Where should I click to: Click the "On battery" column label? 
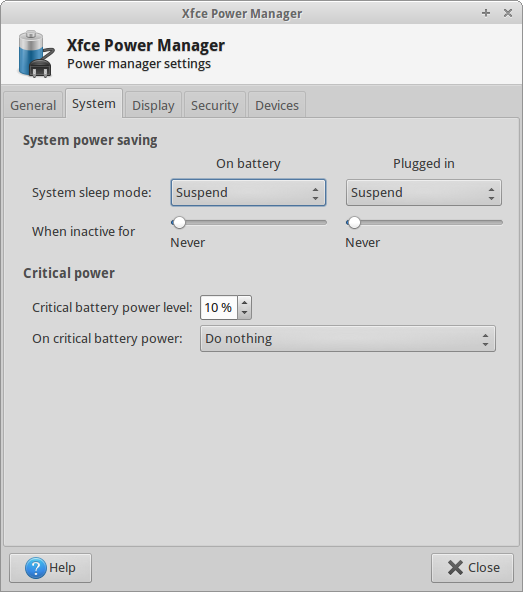point(248,163)
